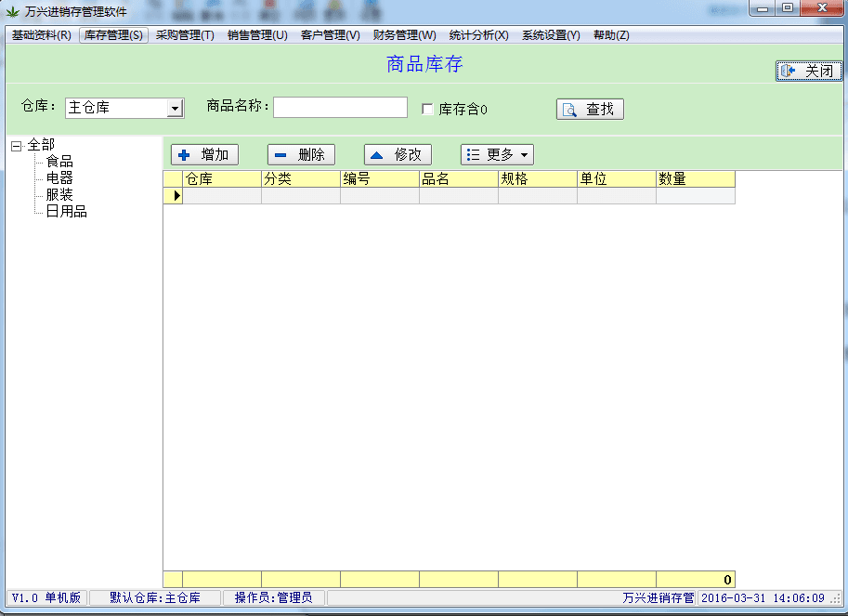Click the magnifier icon on 查找
Viewport: 848px width, 616px height.
click(x=570, y=110)
